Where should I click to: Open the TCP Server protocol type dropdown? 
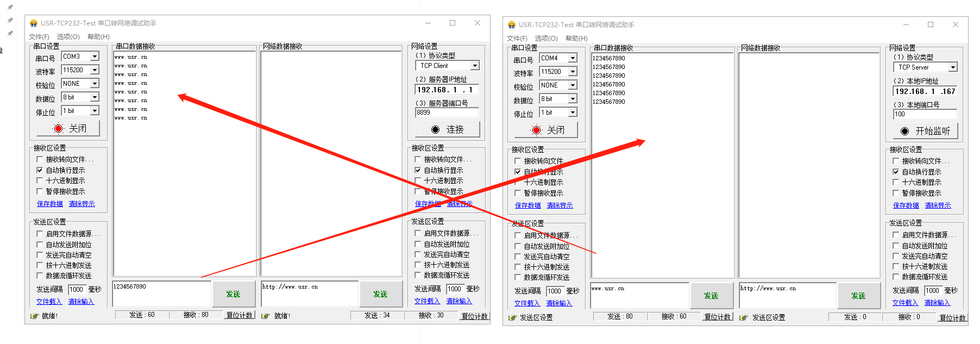(953, 67)
